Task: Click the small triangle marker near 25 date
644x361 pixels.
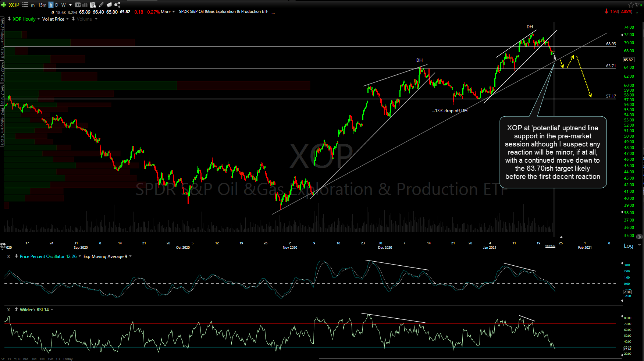Action: [x=561, y=237]
